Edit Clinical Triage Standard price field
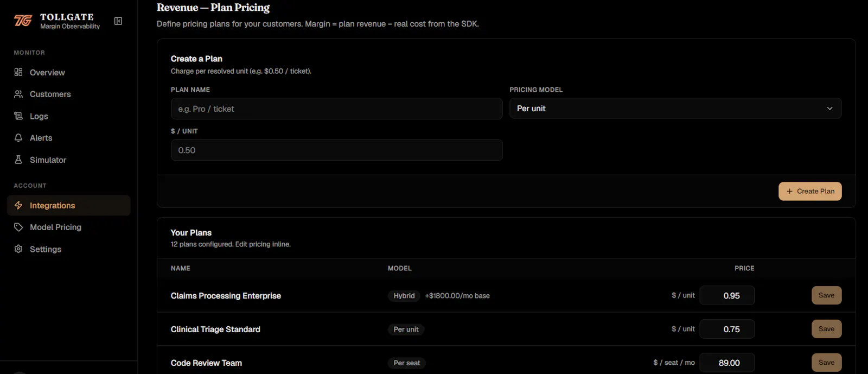 (x=727, y=329)
